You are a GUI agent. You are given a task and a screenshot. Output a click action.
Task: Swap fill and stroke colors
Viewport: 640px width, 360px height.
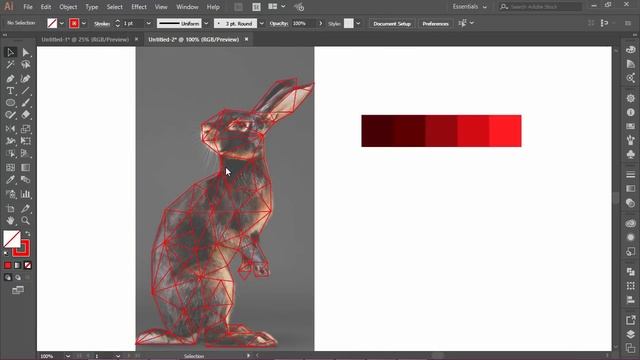(x=27, y=233)
